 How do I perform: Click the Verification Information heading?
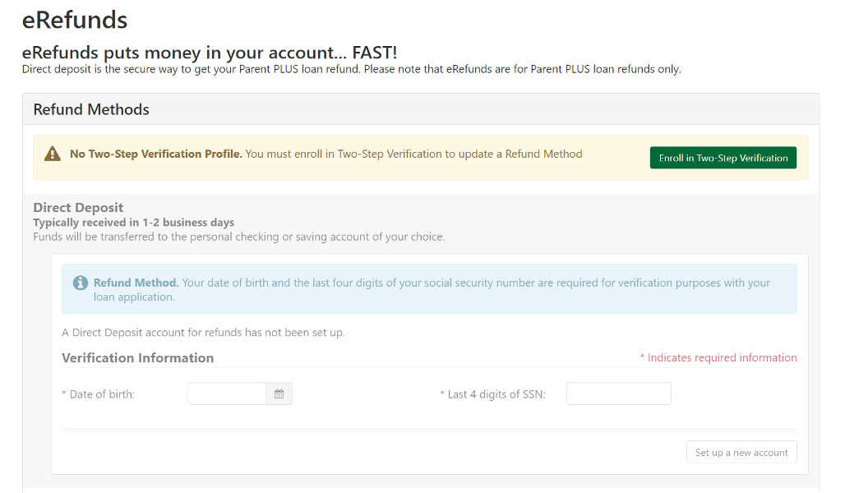(137, 358)
